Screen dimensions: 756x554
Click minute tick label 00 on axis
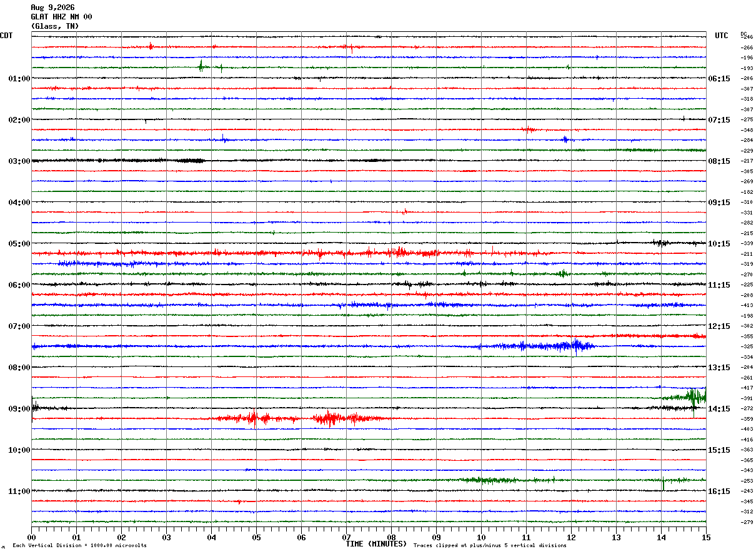point(31,537)
